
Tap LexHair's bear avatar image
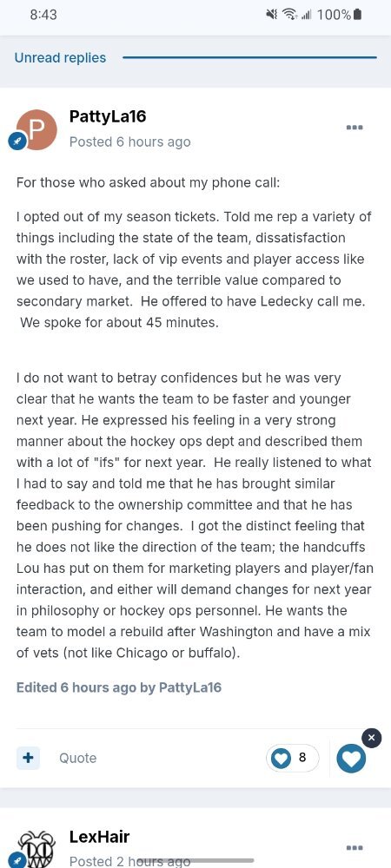36,849
